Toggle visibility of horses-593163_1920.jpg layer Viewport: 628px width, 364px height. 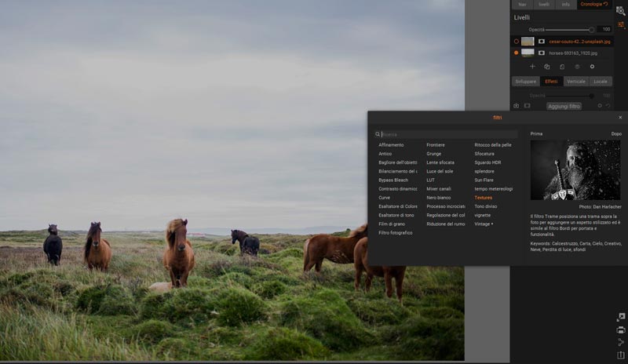(516, 53)
